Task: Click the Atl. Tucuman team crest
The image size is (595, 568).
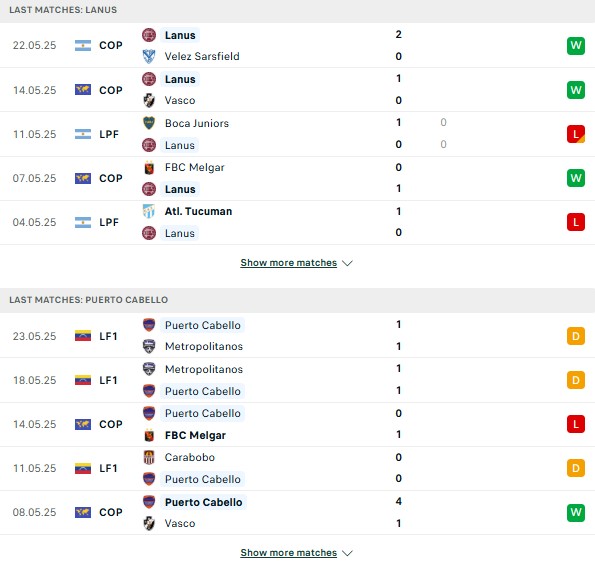Action: pyautogui.click(x=149, y=211)
